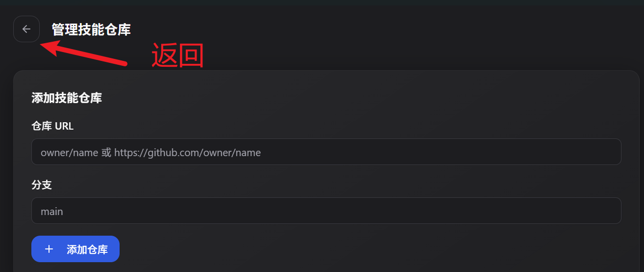Click the 仓库 URL field label
Viewport: 644px width, 272px height.
52,126
